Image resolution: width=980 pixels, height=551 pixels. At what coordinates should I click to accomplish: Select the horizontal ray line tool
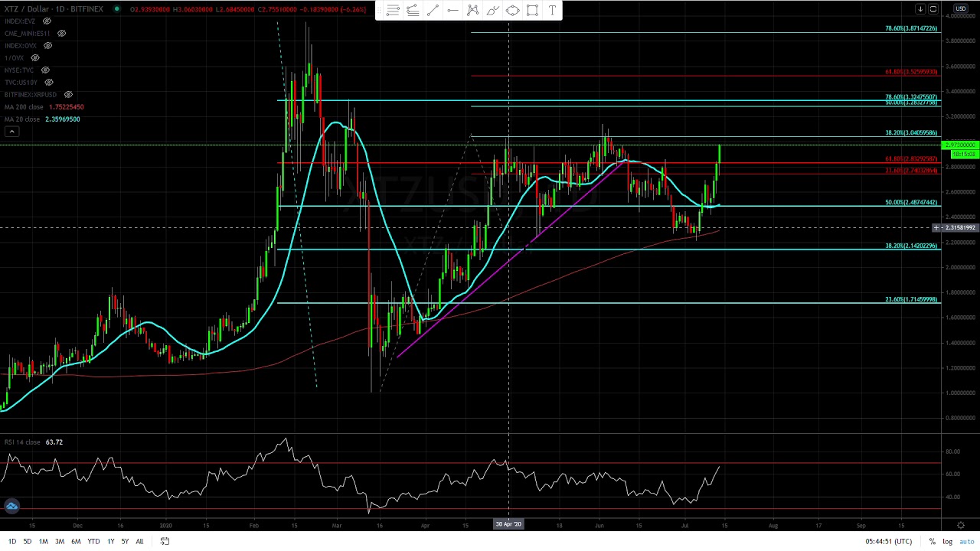[452, 10]
